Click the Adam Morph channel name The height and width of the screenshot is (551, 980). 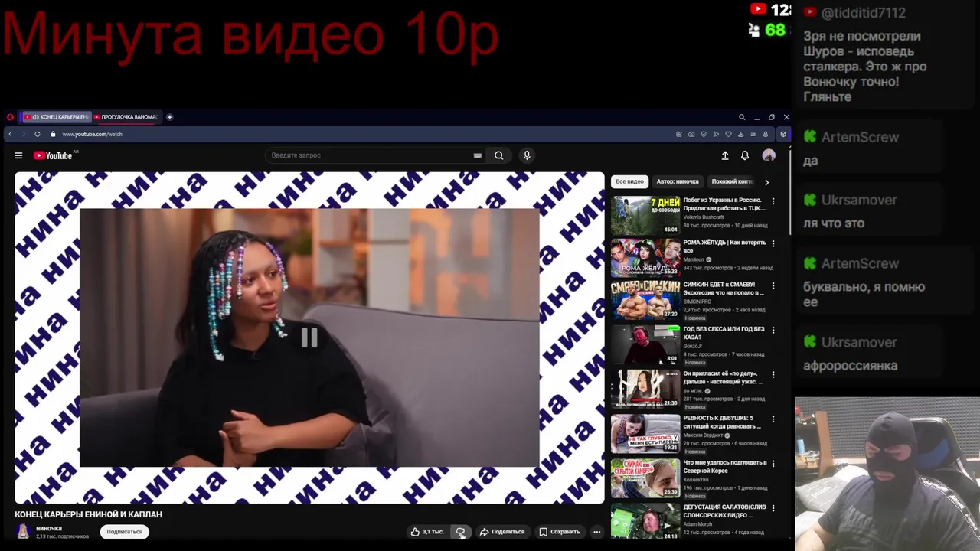tap(698, 524)
